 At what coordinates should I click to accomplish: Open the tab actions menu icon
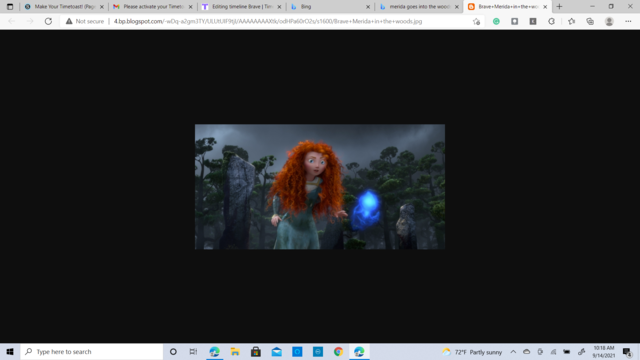[x=10, y=7]
